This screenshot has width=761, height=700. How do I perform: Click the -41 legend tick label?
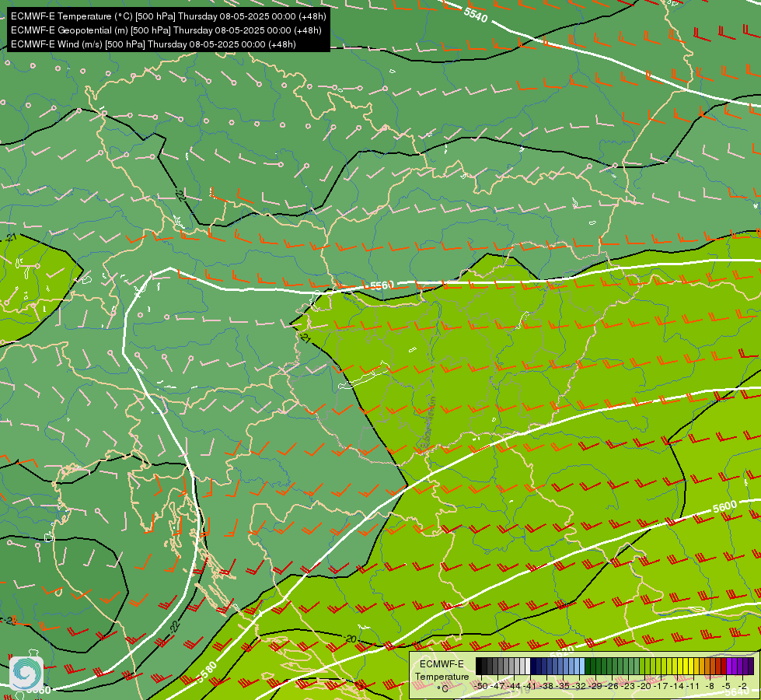coord(529,686)
